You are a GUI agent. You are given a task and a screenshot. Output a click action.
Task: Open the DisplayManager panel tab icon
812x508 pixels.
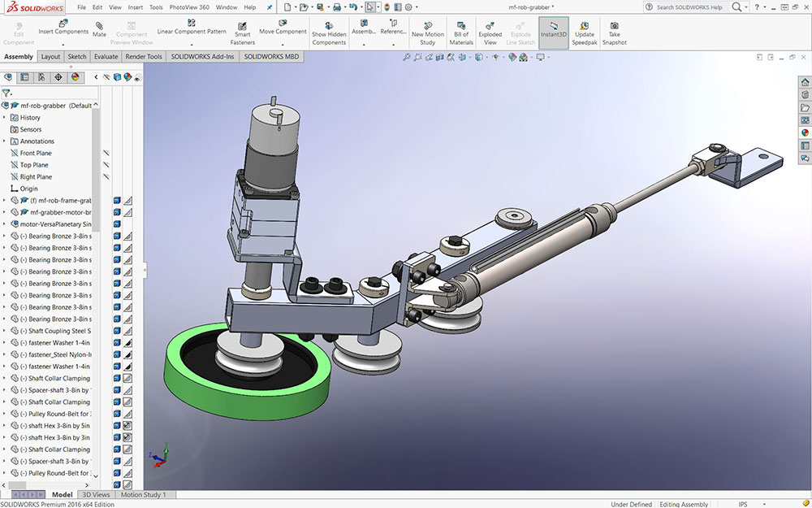click(x=76, y=77)
